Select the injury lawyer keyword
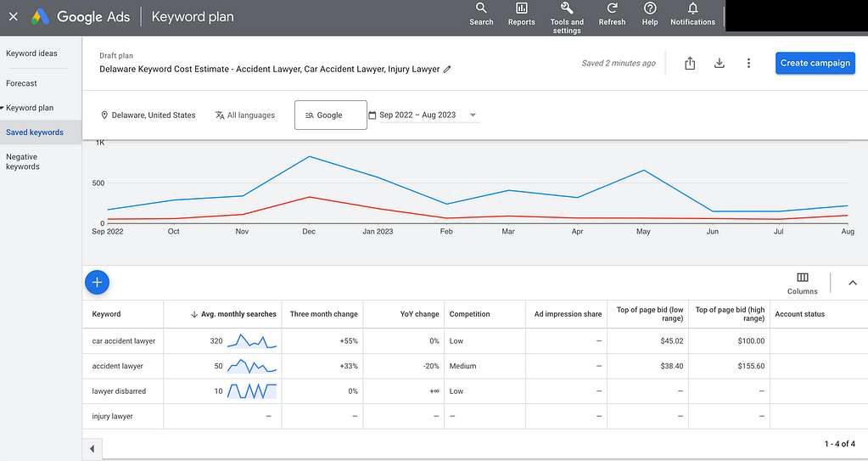Screen dimensions: 868x461 pyautogui.click(x=112, y=417)
